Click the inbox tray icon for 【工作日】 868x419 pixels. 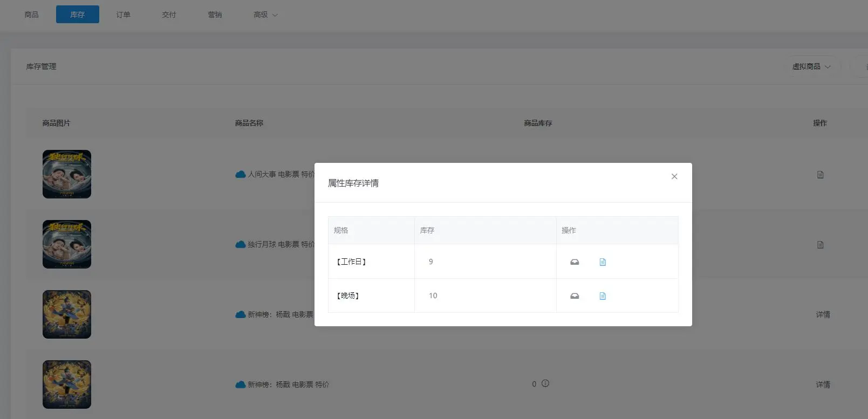click(x=575, y=262)
